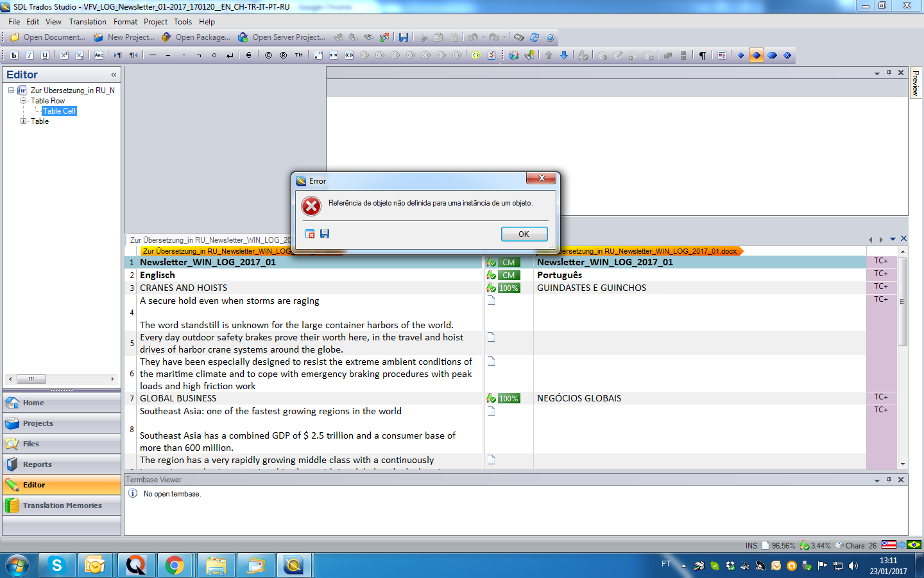Set right-to-left paragraph direction
Viewport: 924px width, 578px height.
click(x=133, y=55)
